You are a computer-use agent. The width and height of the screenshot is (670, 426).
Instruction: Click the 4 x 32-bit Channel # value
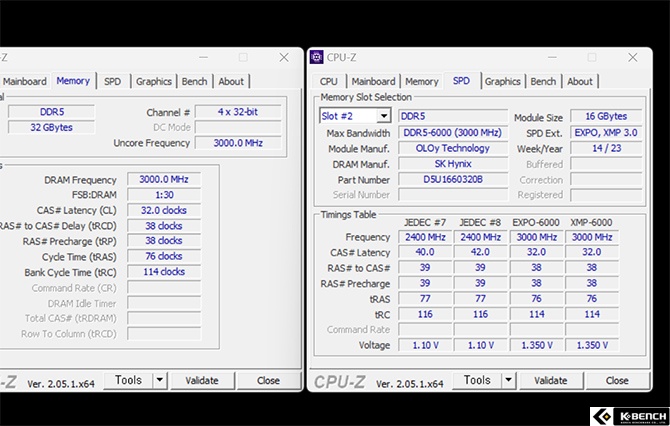pyautogui.click(x=238, y=112)
